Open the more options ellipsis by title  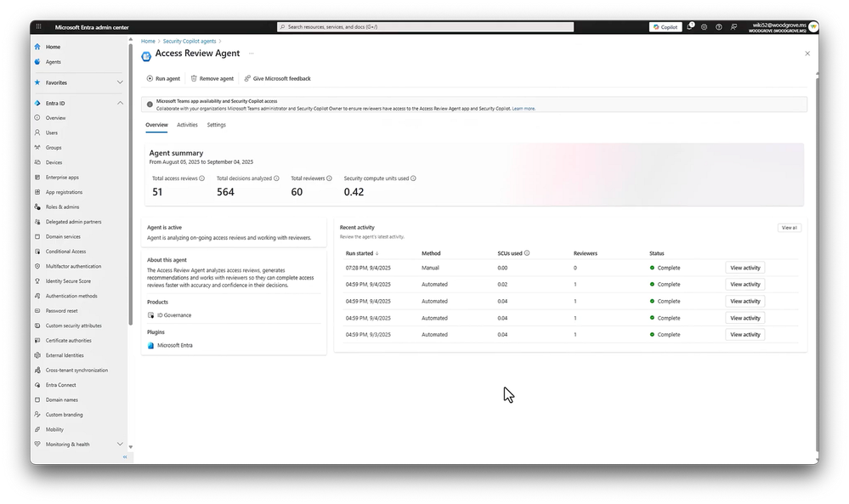251,54
